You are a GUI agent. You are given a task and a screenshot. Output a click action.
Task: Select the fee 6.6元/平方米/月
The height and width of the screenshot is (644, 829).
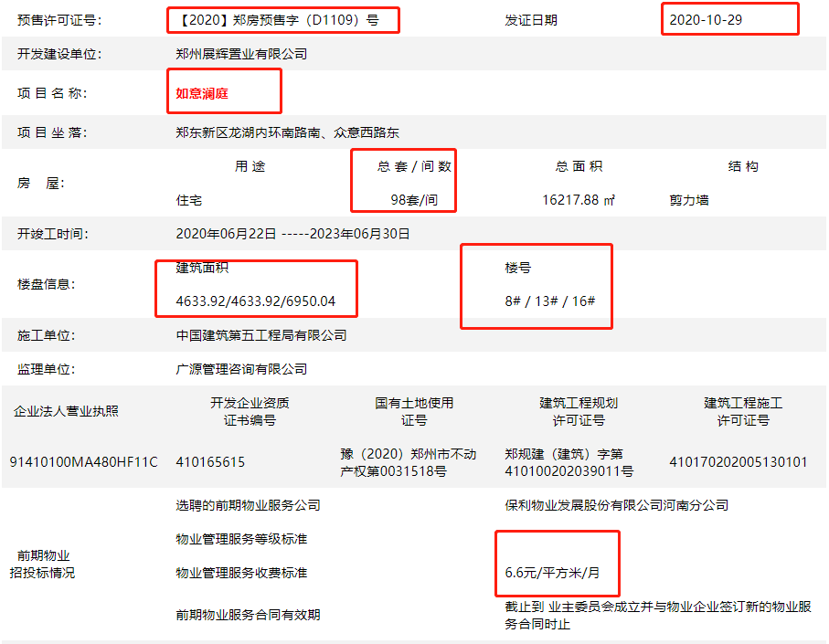pyautogui.click(x=552, y=573)
